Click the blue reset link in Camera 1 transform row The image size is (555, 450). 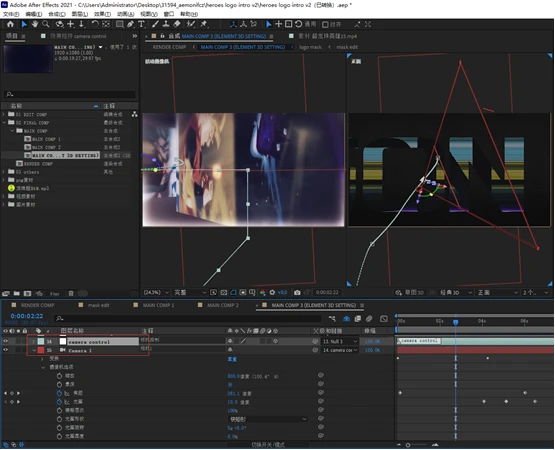(232, 359)
